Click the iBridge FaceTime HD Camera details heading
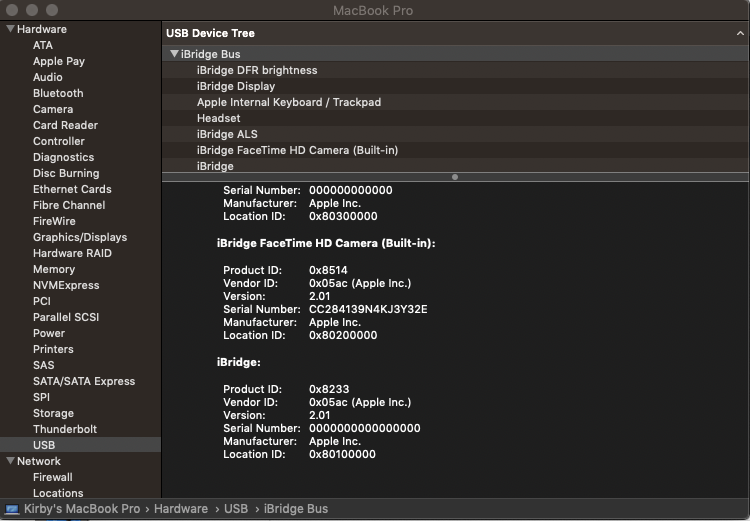Image resolution: width=750 pixels, height=521 pixels. [x=326, y=244]
